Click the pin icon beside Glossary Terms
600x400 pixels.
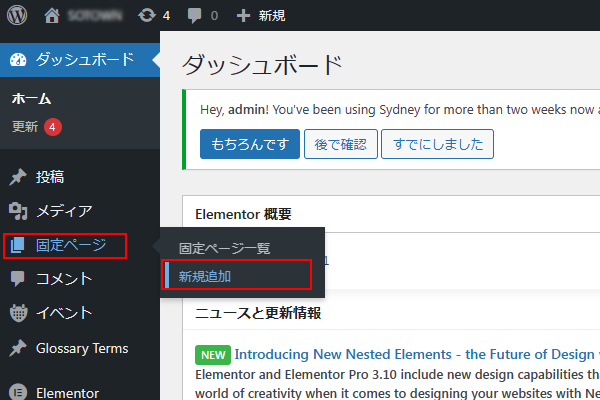(x=18, y=348)
